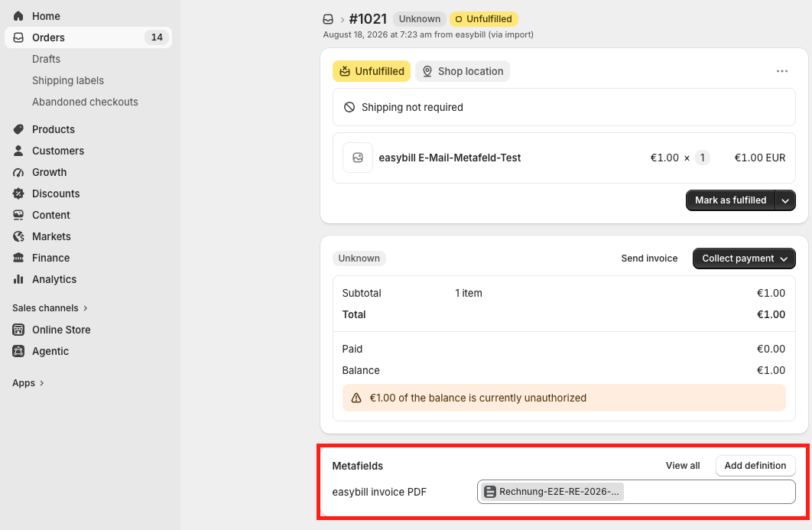Click the Rechnung-E2E-RE-2026 file chip
Viewport: 812px width, 530px height.
coord(553,492)
